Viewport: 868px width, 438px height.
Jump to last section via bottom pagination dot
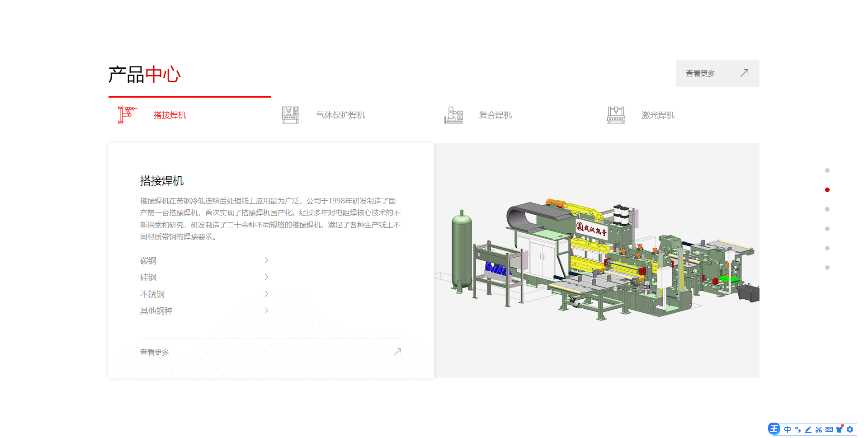pyautogui.click(x=827, y=268)
